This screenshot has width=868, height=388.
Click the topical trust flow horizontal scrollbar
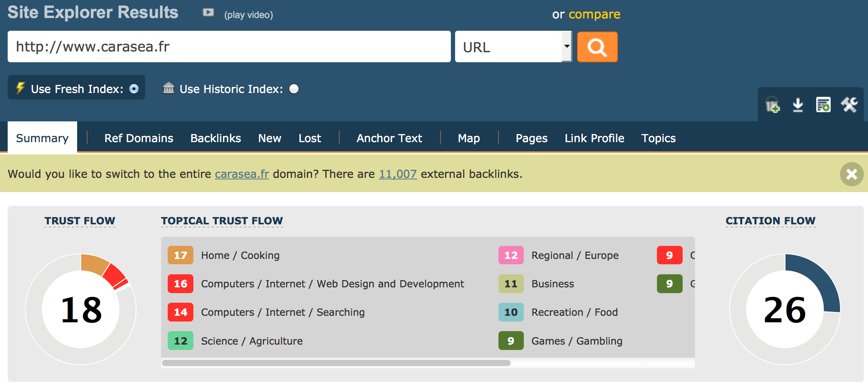[336, 363]
